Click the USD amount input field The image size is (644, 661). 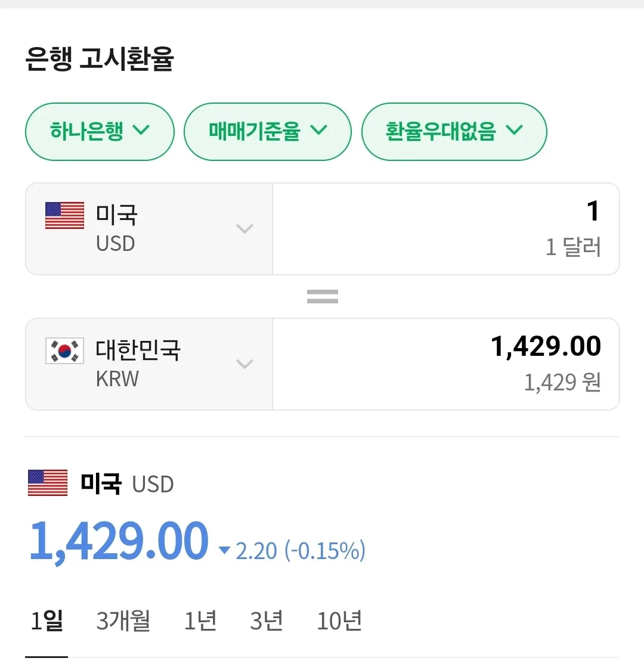(x=445, y=229)
